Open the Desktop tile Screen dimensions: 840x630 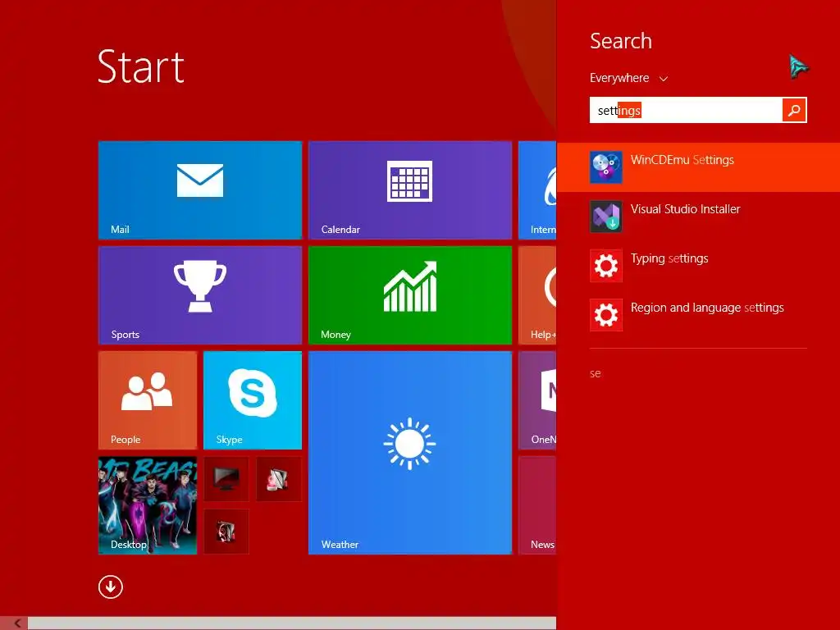coord(148,504)
